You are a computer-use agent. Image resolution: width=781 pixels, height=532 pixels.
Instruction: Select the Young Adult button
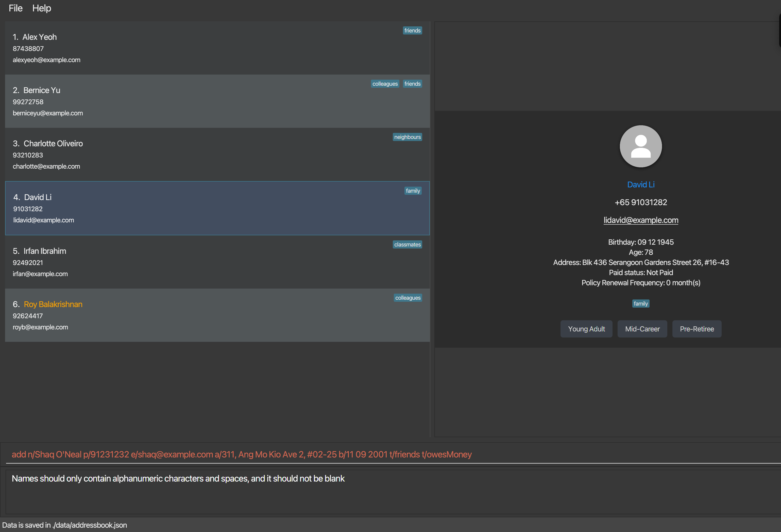tap(586, 329)
